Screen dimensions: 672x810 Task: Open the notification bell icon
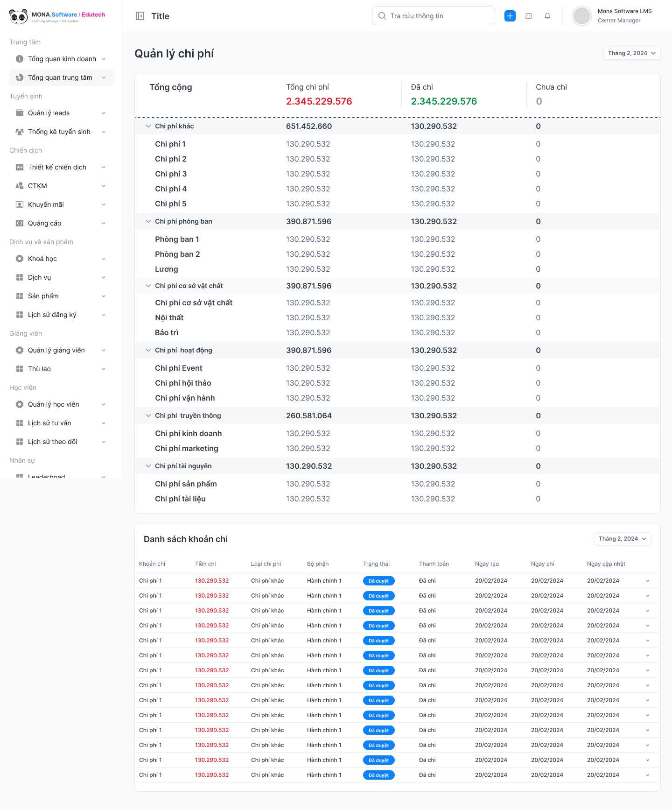[x=547, y=16]
